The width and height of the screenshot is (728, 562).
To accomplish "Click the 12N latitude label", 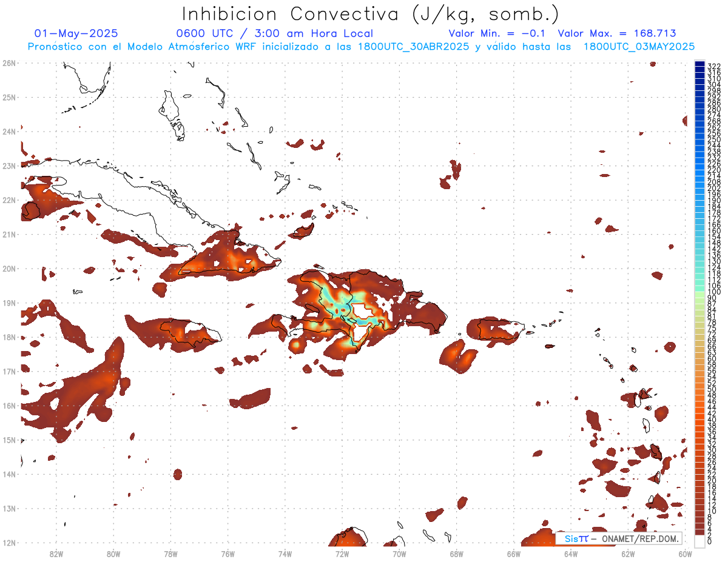I will (8, 543).
